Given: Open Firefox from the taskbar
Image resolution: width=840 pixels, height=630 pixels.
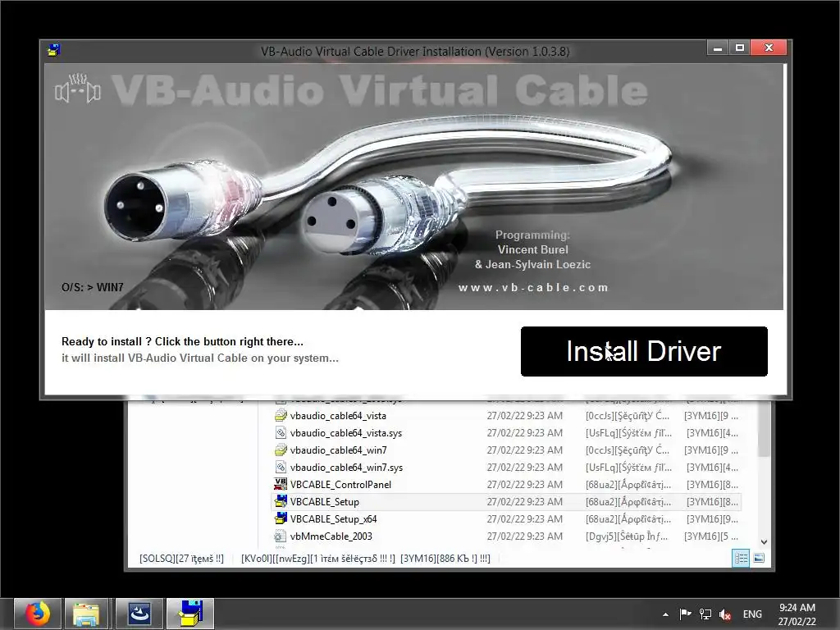Looking at the screenshot, I should pyautogui.click(x=38, y=614).
